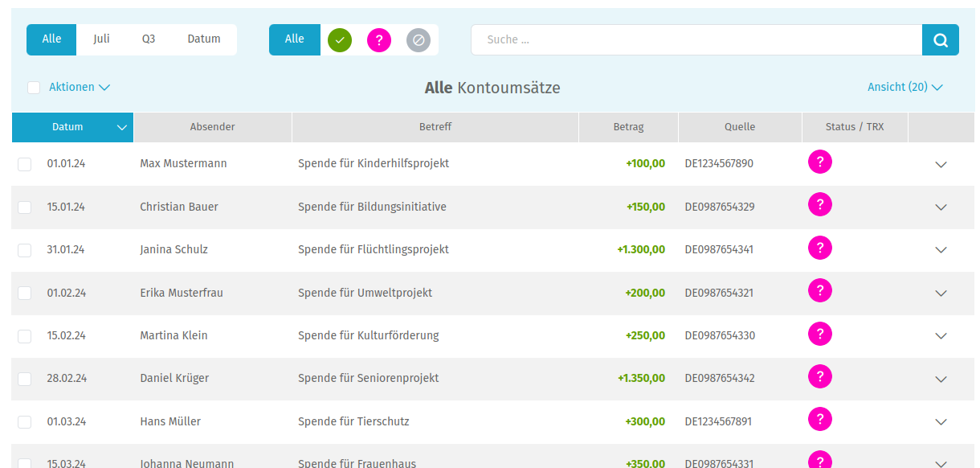980x468 pixels.
Task: Select the Q3 period tab
Action: (149, 39)
